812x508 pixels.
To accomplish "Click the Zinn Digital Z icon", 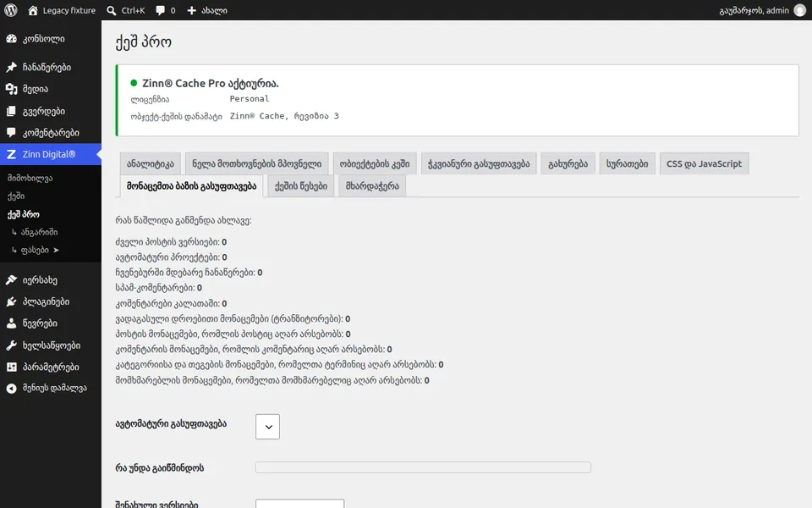I will tap(11, 154).
